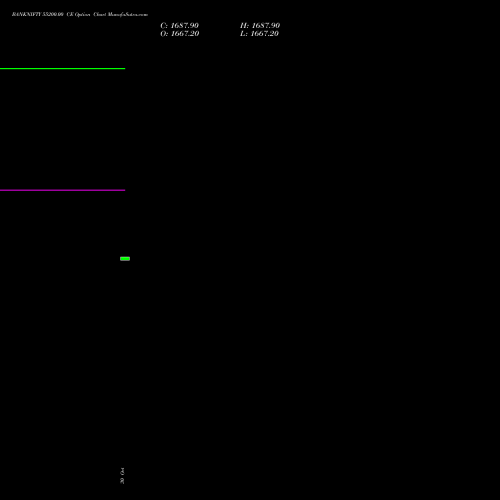Click the rotated date label on the x-axis
The image size is (500, 500).
coord(122,476)
